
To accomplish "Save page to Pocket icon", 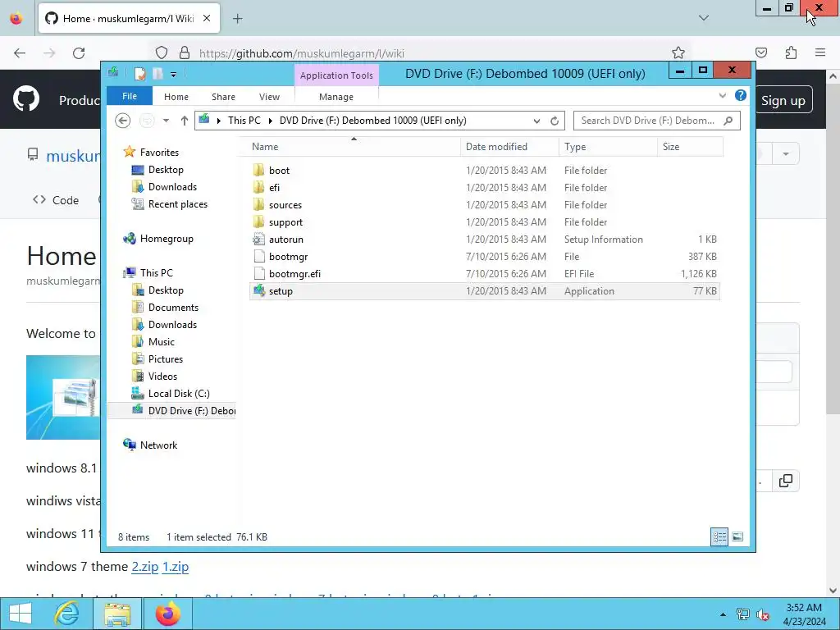I will [761, 53].
